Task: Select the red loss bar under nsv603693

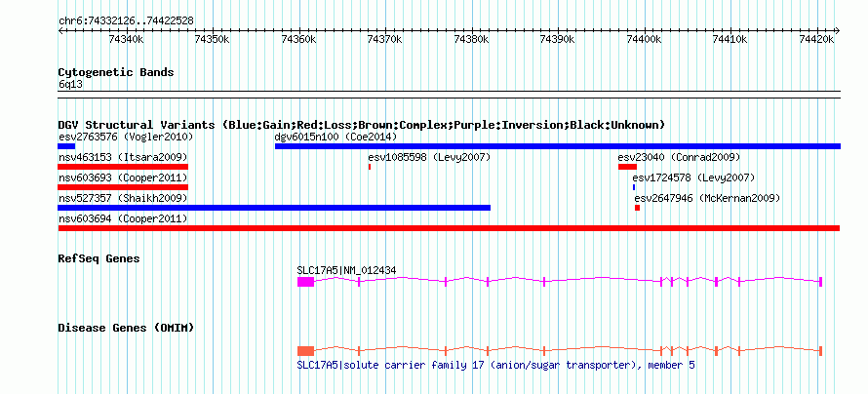Action: pyautogui.click(x=124, y=187)
